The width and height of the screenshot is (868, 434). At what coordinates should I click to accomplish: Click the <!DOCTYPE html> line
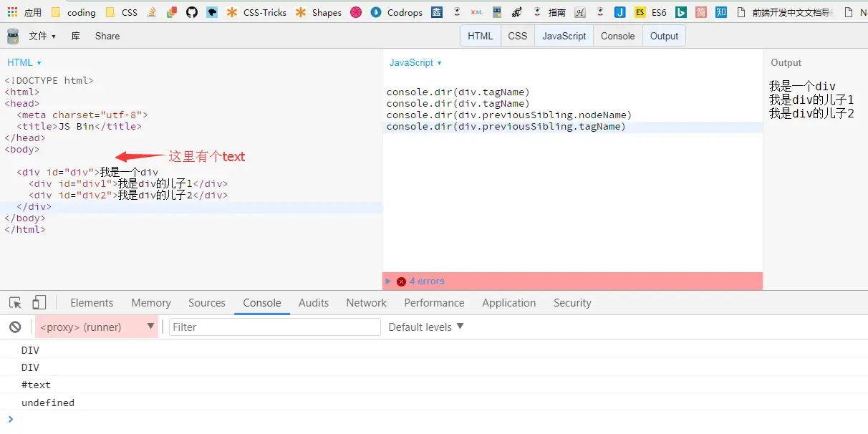[x=49, y=81]
